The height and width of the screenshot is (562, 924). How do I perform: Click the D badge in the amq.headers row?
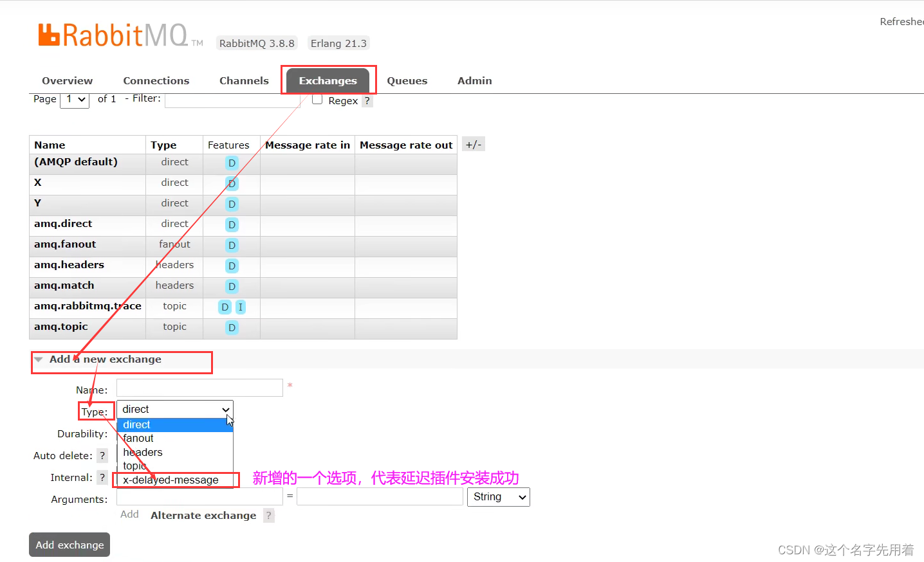click(x=232, y=266)
